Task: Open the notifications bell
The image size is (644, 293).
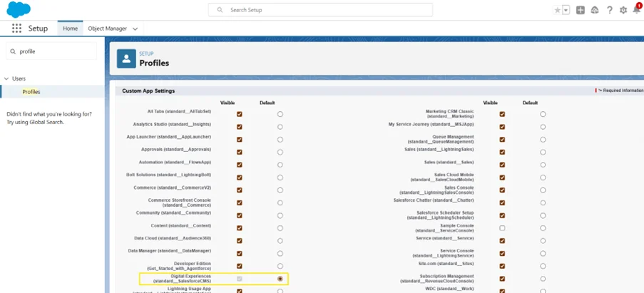Action: click(x=636, y=9)
